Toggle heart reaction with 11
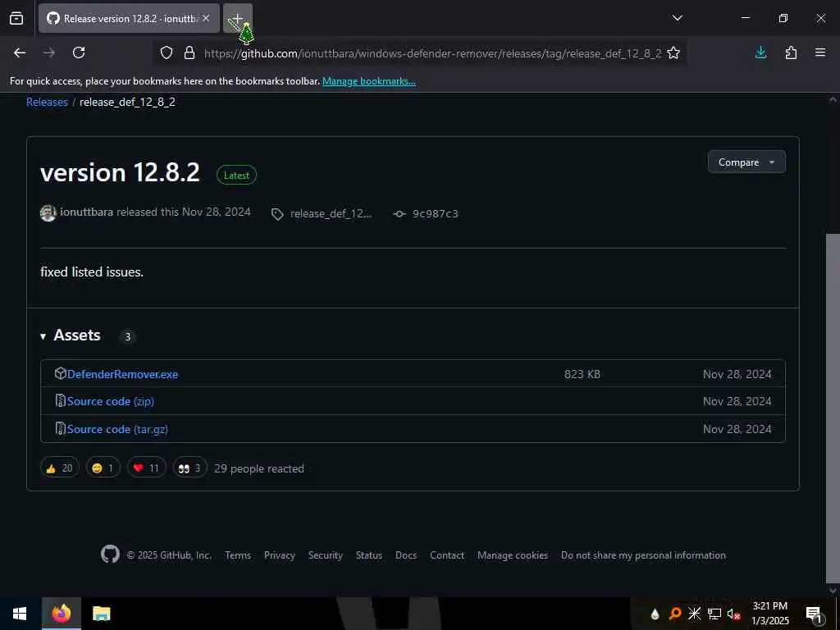 click(146, 468)
